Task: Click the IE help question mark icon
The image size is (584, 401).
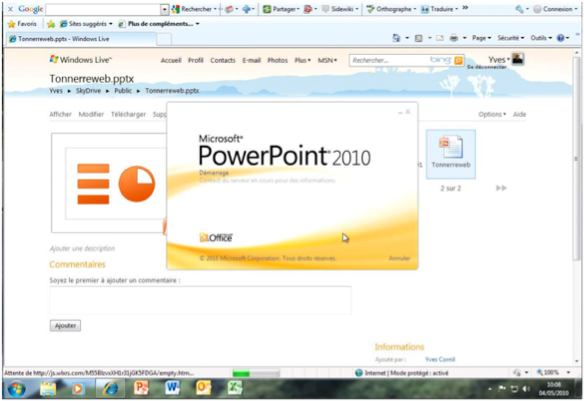Action: tap(561, 38)
